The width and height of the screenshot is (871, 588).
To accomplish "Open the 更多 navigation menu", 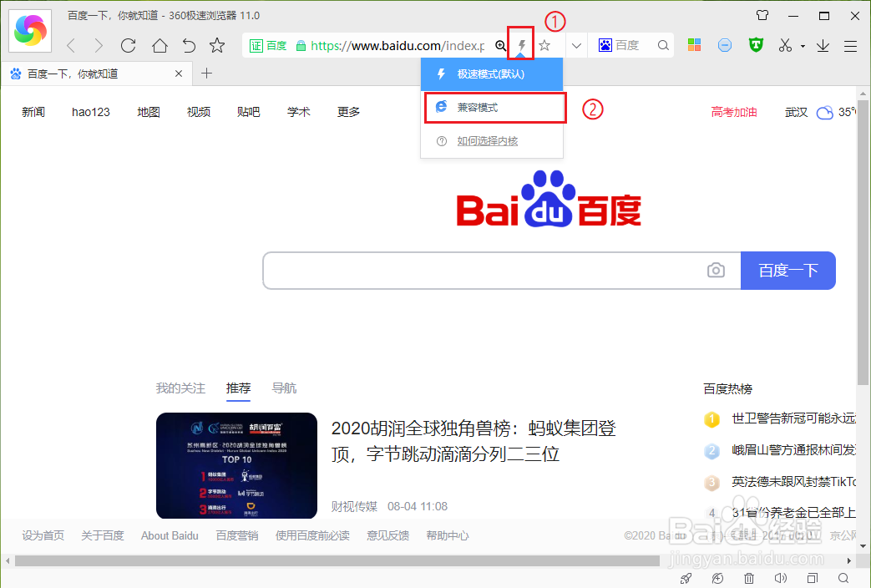I will tap(348, 112).
